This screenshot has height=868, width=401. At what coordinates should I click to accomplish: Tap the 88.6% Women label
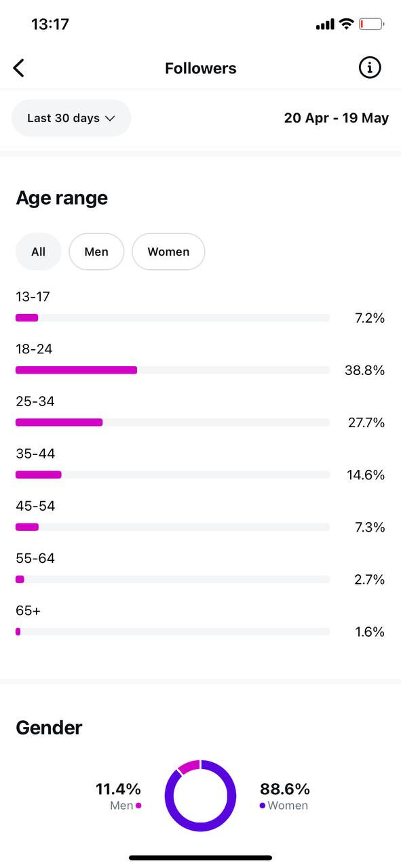pyautogui.click(x=284, y=796)
